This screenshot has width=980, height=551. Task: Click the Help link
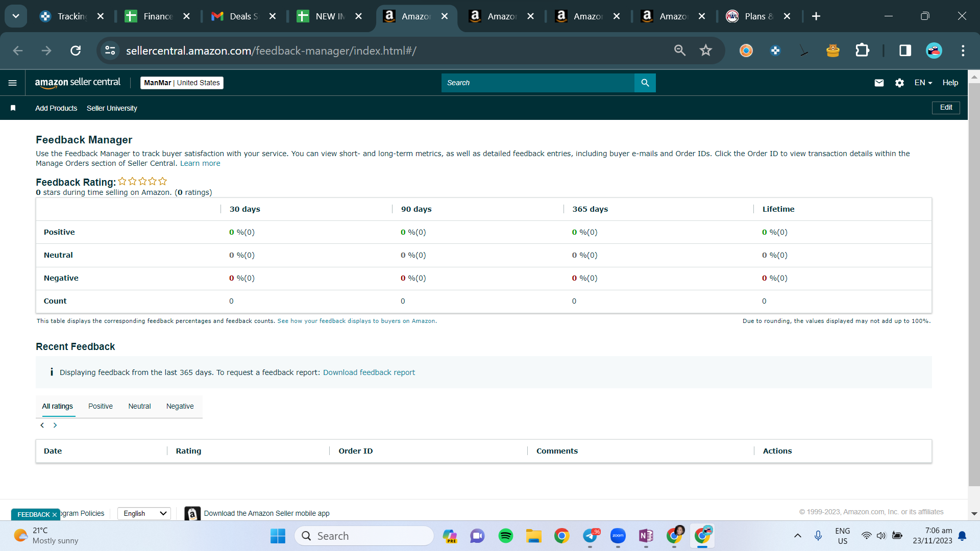click(950, 83)
